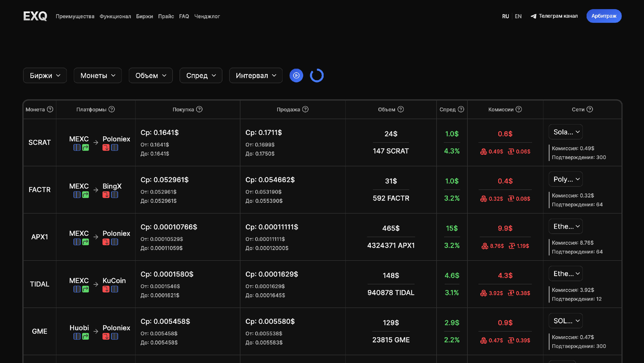
Task: Switch language to EN
Action: pos(518,16)
